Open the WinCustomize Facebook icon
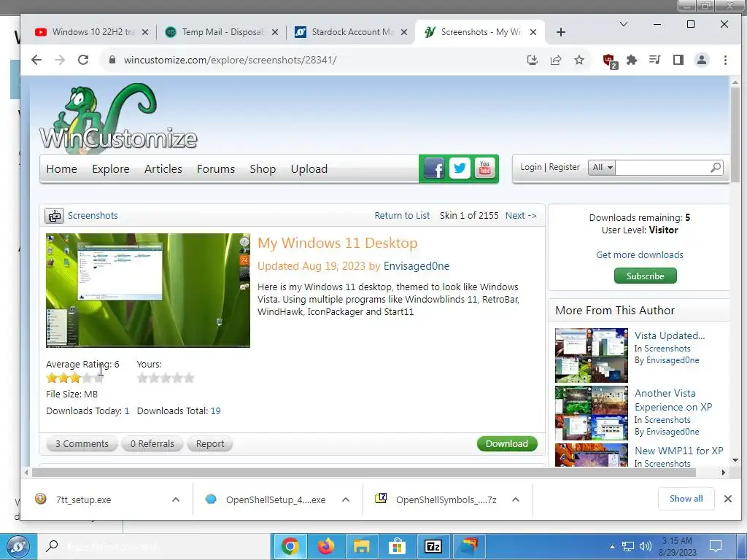 (x=434, y=168)
